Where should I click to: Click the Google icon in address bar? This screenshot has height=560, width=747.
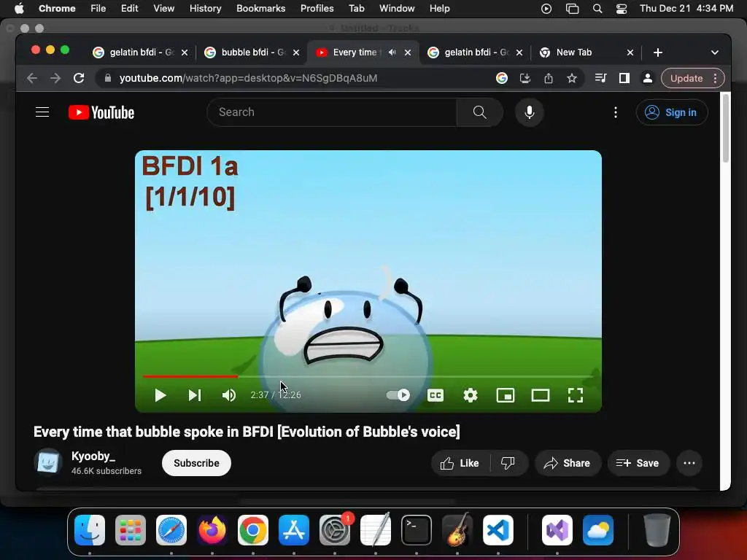coord(502,78)
